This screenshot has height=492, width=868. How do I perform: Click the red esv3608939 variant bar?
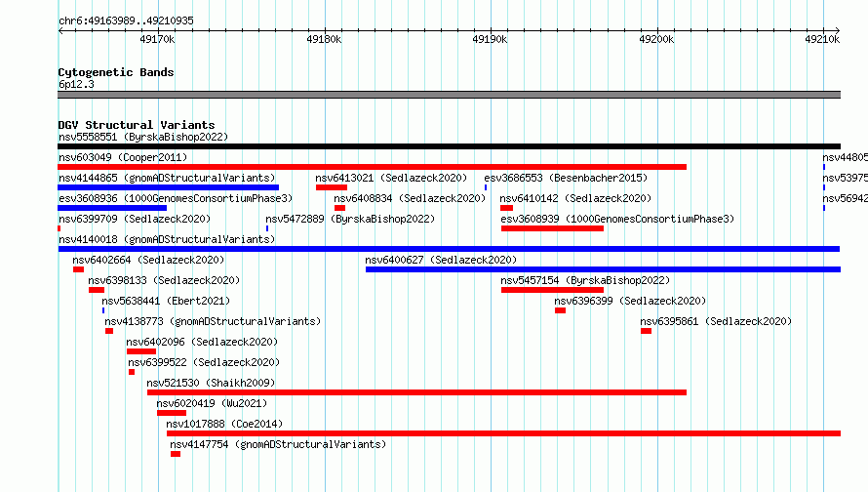coord(552,228)
